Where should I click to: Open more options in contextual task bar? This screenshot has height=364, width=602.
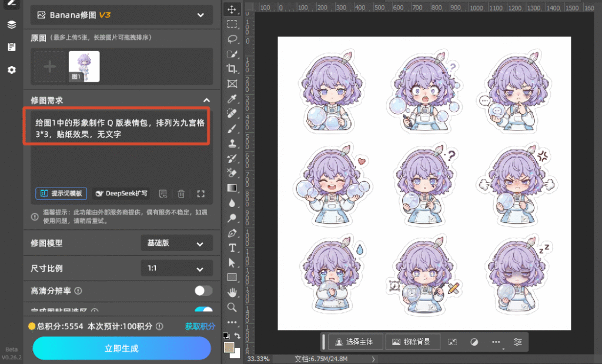(496, 342)
